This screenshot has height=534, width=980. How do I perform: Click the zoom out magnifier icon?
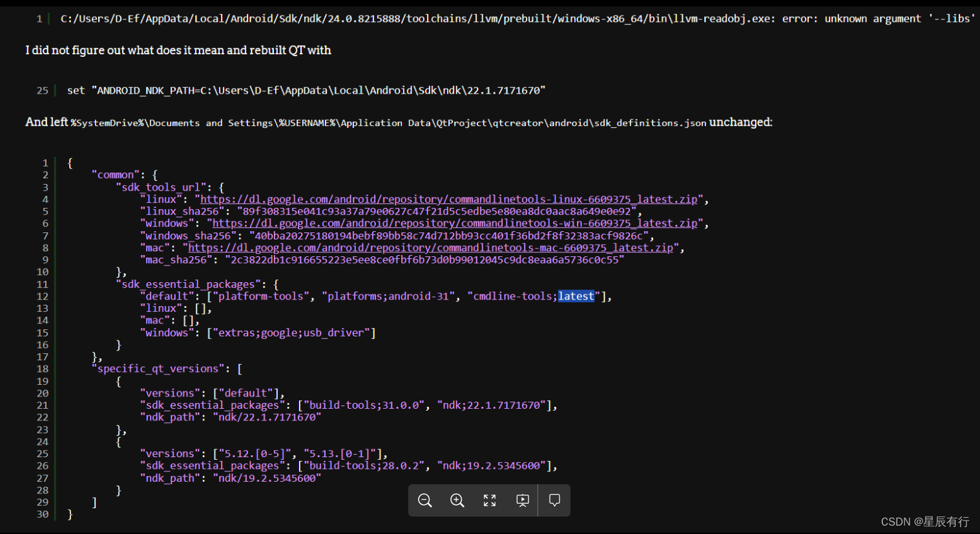coord(425,500)
